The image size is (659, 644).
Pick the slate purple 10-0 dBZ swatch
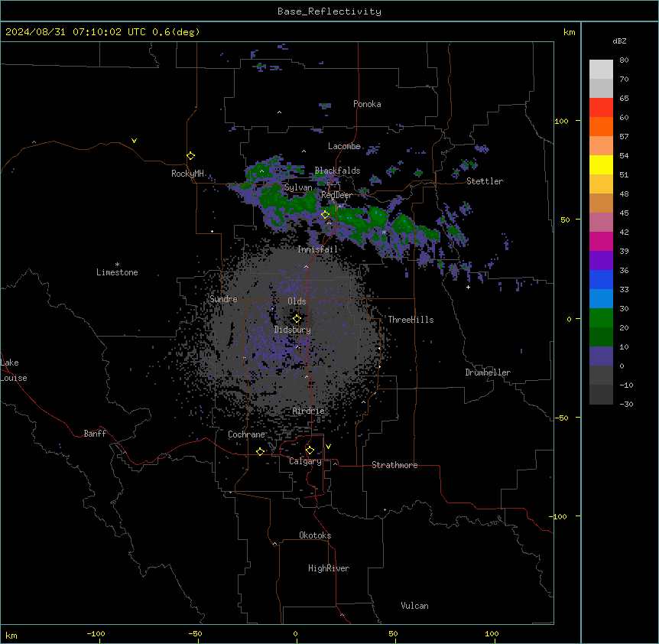[x=601, y=356]
